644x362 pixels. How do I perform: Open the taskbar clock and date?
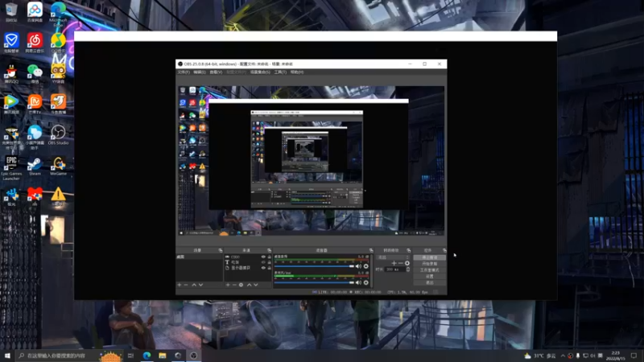point(615,356)
